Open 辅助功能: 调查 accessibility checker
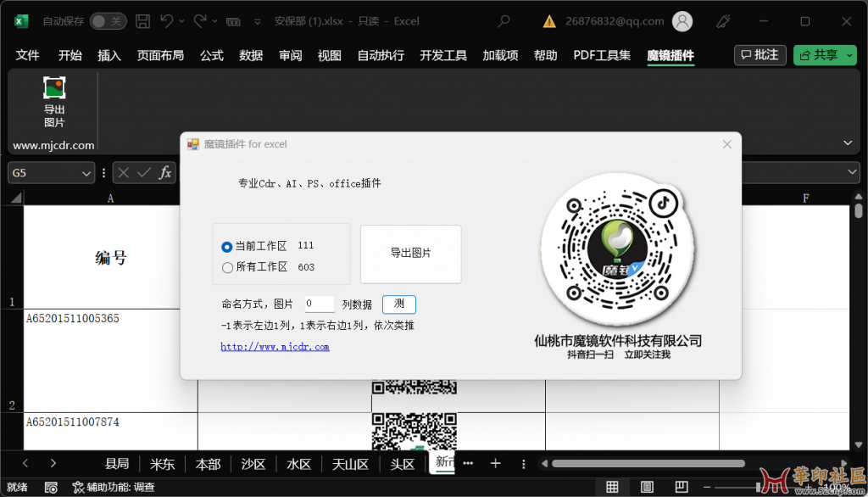Viewport: 868px width, 497px height. (114, 488)
